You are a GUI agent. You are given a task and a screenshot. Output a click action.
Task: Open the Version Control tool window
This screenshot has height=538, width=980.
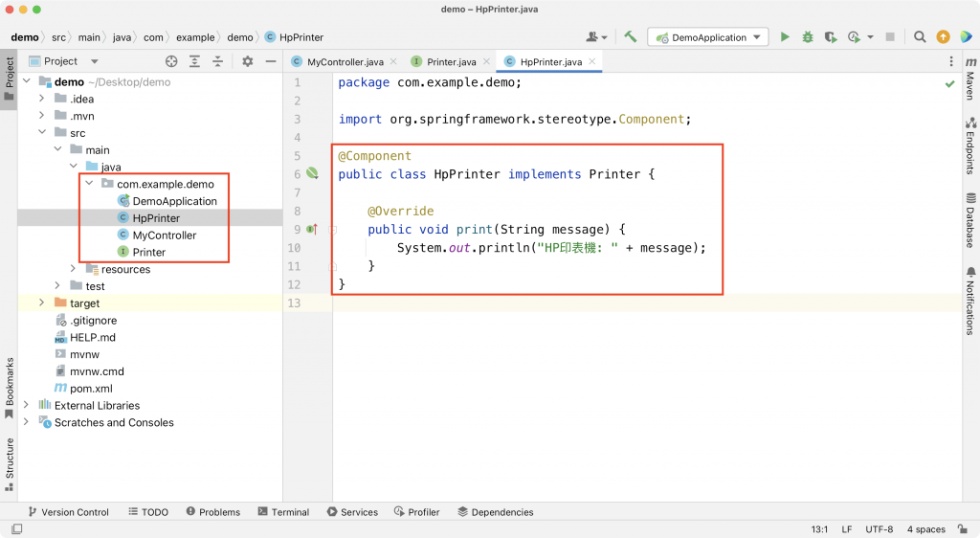[68, 512]
